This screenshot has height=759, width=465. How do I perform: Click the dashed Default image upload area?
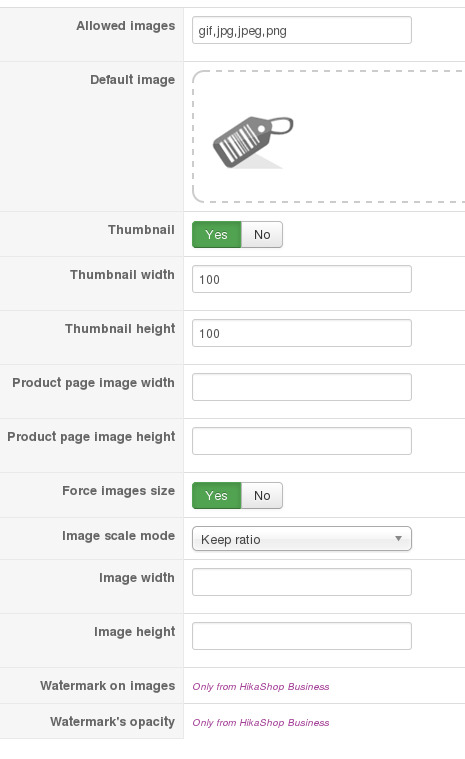click(x=329, y=137)
